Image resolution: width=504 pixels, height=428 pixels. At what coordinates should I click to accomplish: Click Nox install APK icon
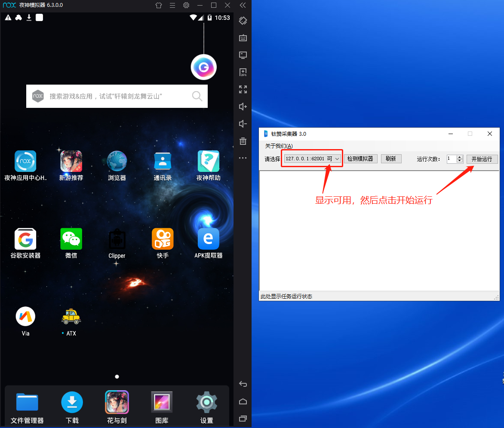click(x=243, y=72)
